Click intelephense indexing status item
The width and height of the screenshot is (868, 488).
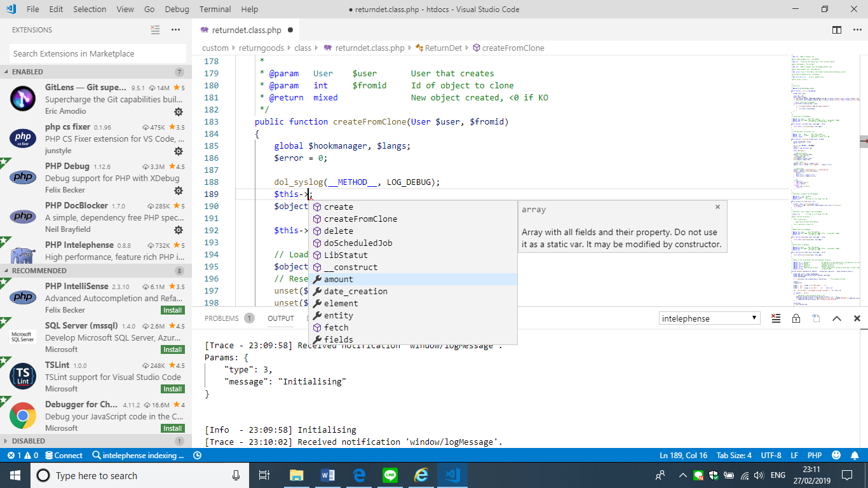(x=139, y=456)
